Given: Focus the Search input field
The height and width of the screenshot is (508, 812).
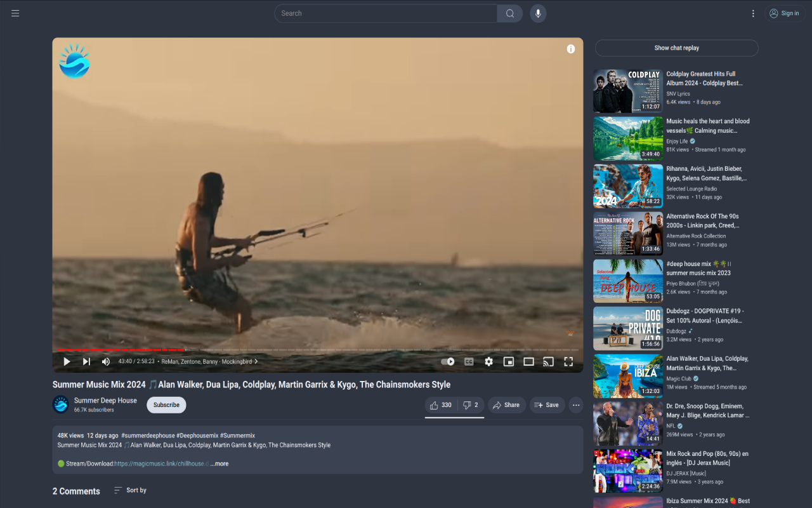Looking at the screenshot, I should [386, 13].
